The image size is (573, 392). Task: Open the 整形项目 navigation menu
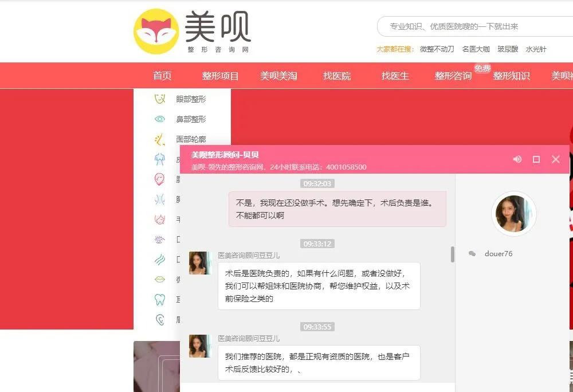tap(220, 75)
